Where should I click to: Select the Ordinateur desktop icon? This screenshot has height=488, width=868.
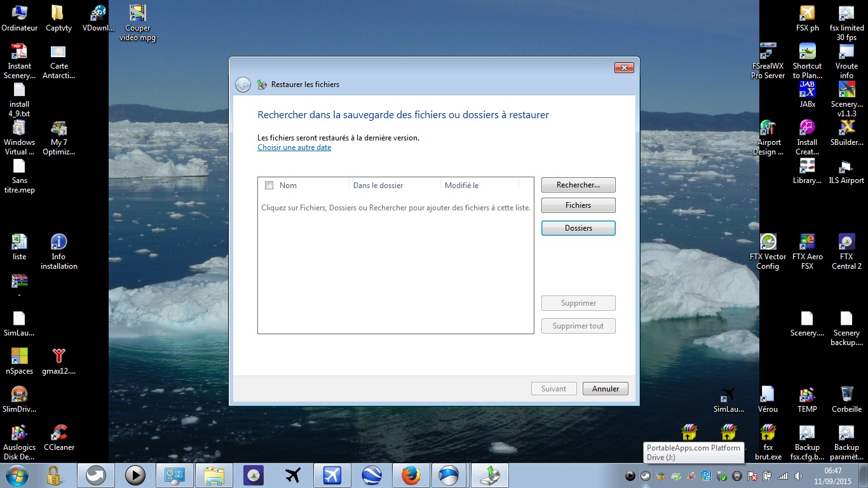pyautogui.click(x=20, y=18)
